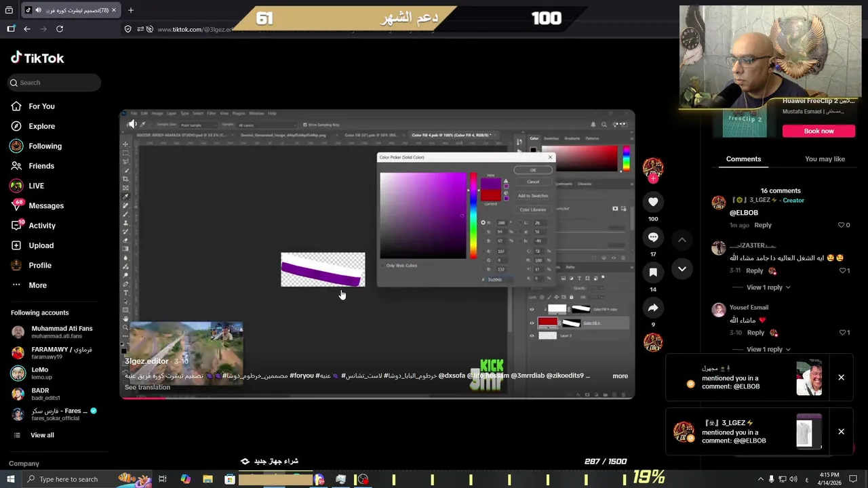The height and width of the screenshot is (488, 868).
Task: Reply to the @ELBOB comment
Action: pyautogui.click(x=763, y=225)
